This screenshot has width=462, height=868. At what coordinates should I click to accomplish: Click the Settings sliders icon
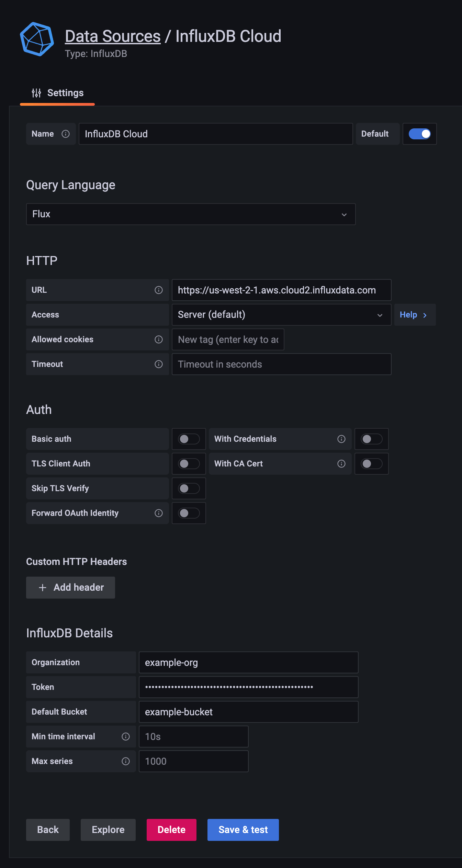[36, 93]
